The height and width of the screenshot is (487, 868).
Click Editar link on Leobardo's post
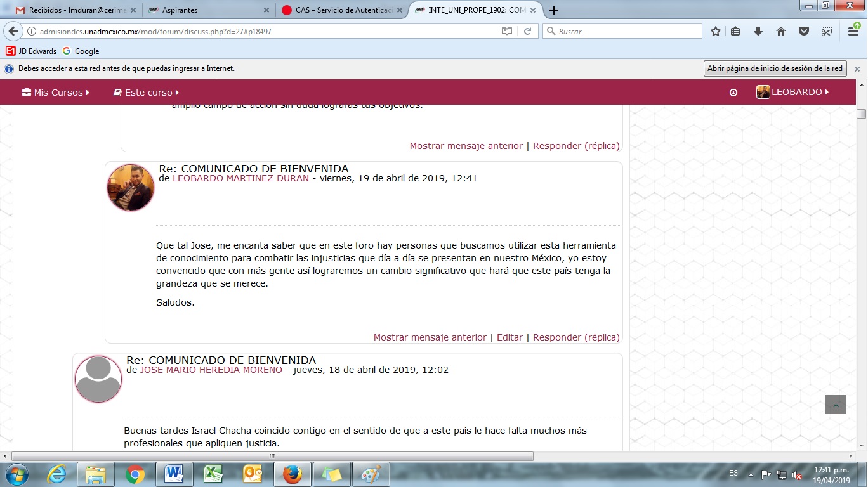point(510,337)
